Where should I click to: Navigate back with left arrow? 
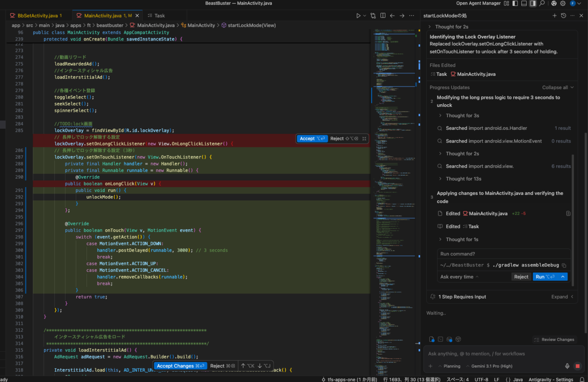(392, 16)
